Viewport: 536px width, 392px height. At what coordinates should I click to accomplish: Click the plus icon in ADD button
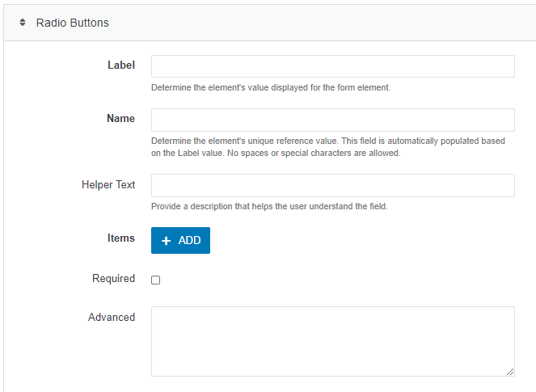[x=167, y=241]
